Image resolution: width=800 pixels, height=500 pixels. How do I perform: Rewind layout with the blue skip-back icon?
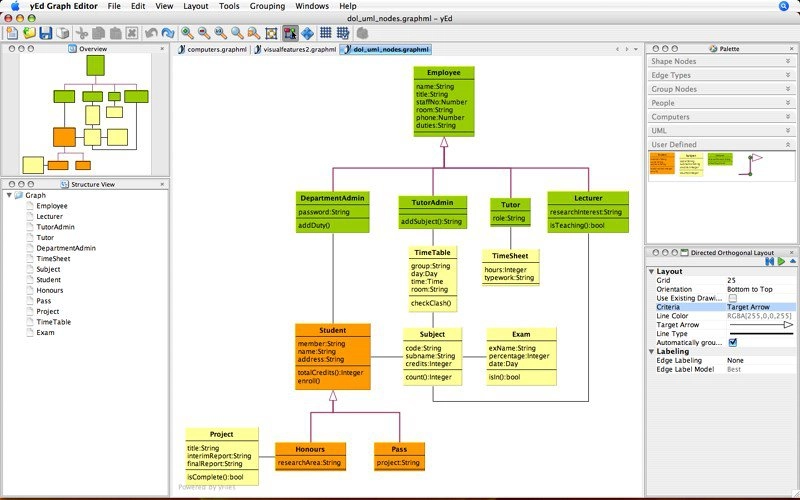770,262
